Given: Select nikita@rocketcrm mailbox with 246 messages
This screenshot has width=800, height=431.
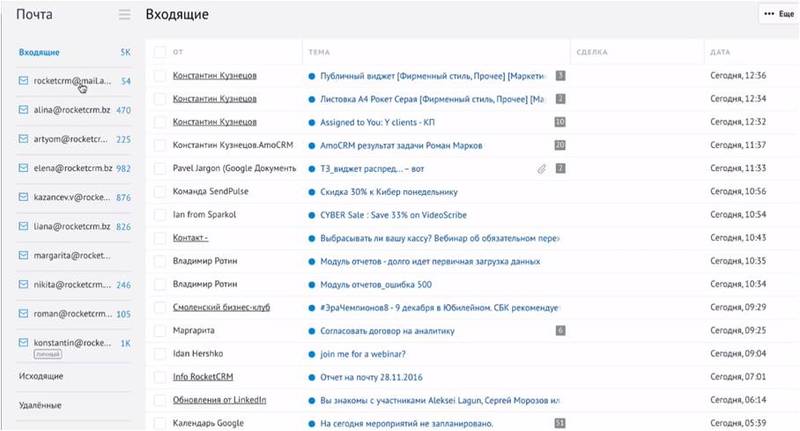Looking at the screenshot, I should coord(64,284).
